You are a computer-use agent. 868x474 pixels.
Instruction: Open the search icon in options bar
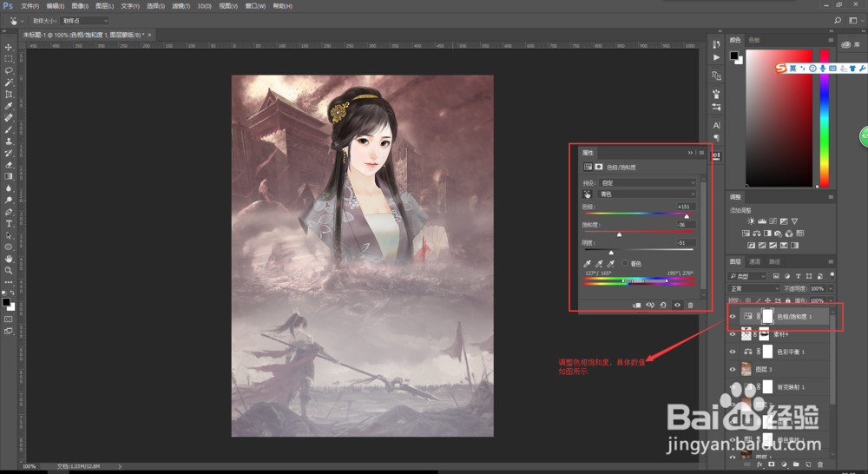tap(838, 21)
